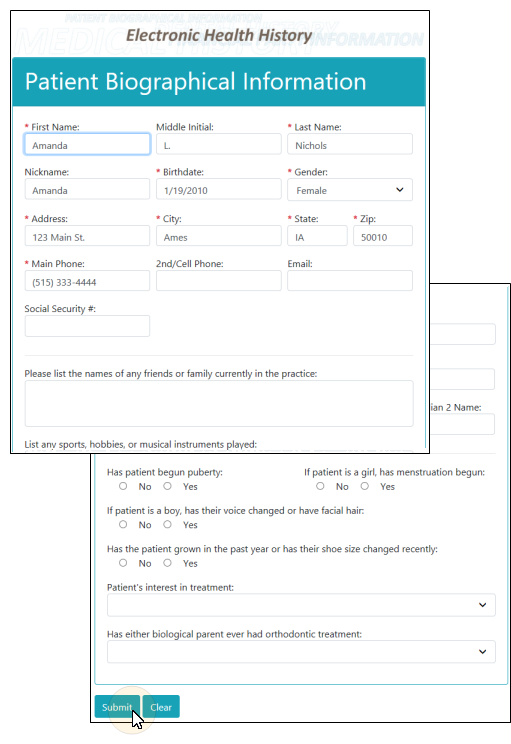Click the Nickname input field

click(87, 189)
